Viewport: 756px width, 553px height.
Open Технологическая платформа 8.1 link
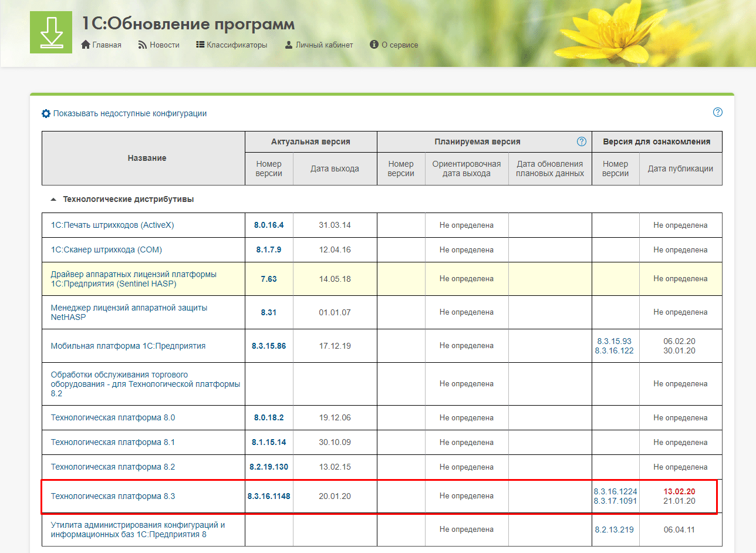point(113,442)
